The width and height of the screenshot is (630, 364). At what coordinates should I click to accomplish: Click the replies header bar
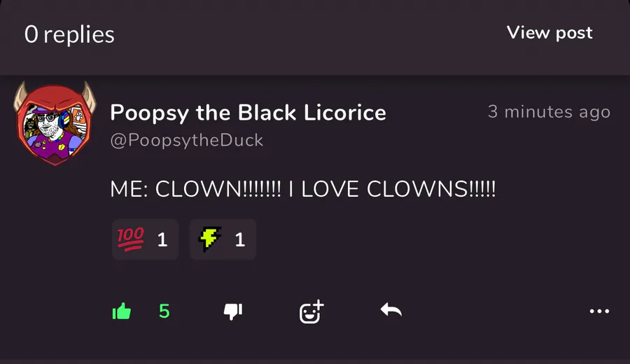click(315, 37)
